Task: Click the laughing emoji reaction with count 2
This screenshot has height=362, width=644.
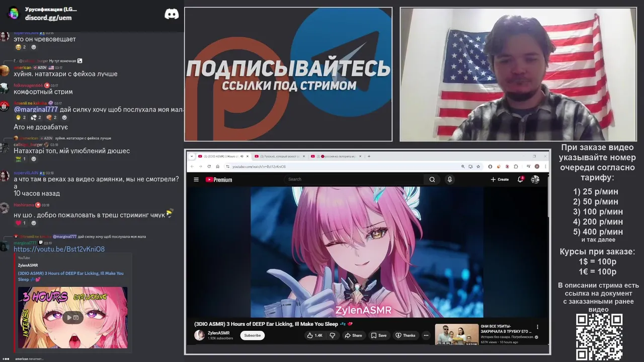Action: point(21,47)
